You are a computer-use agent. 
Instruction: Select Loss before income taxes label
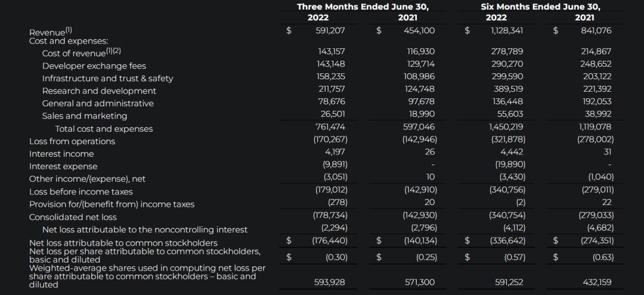(x=81, y=192)
